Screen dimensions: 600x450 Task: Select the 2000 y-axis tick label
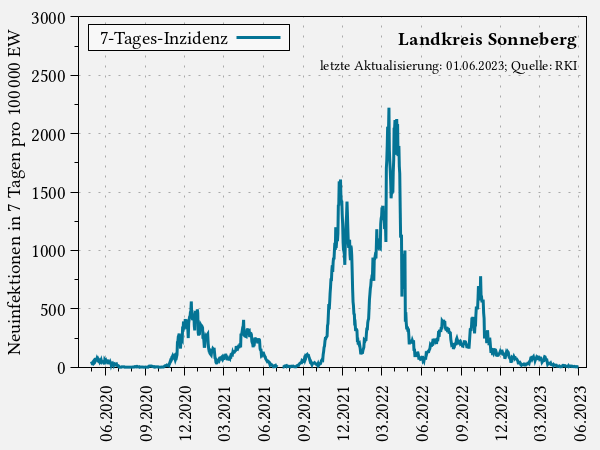48,134
